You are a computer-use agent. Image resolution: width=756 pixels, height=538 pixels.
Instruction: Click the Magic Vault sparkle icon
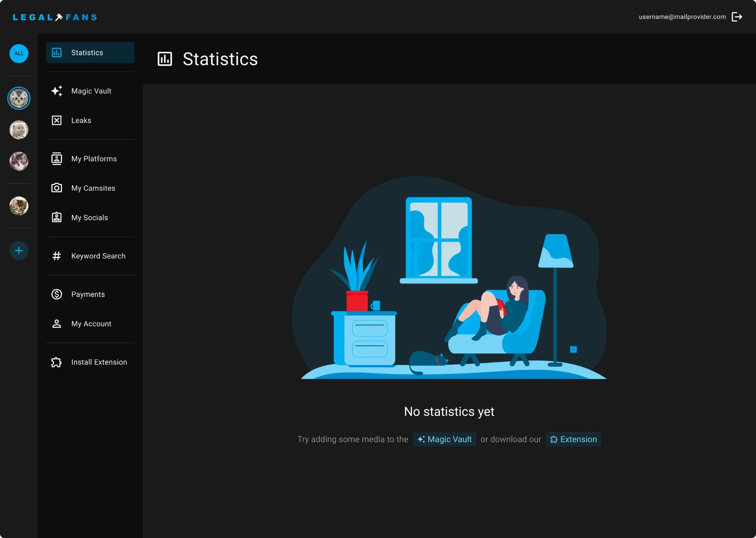(x=57, y=91)
